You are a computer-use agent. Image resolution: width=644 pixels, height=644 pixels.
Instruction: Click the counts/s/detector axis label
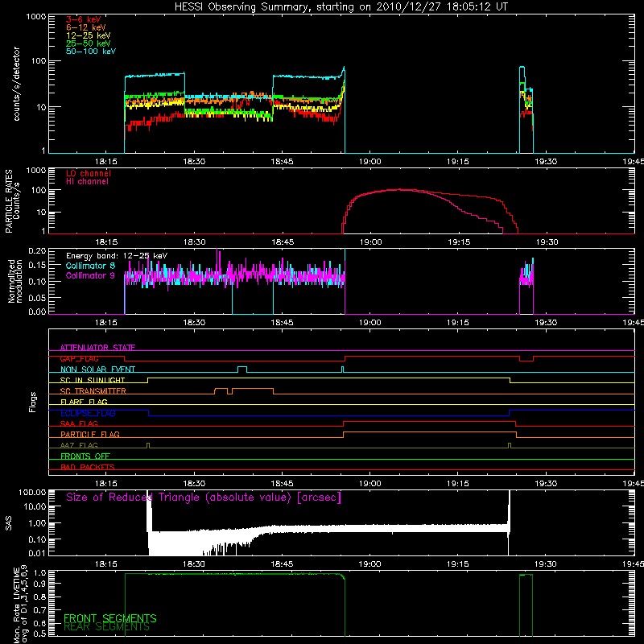(17, 84)
